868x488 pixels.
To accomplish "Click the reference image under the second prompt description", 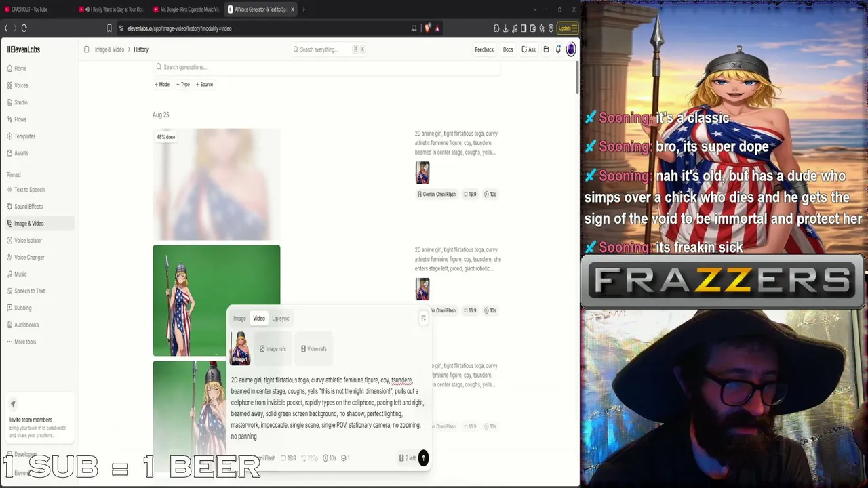I will pyautogui.click(x=422, y=289).
